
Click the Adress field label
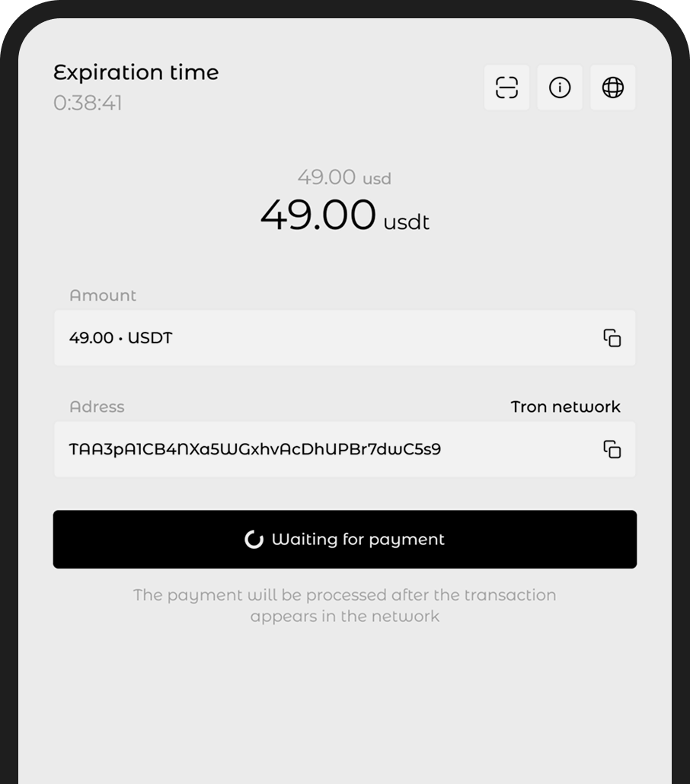click(97, 407)
